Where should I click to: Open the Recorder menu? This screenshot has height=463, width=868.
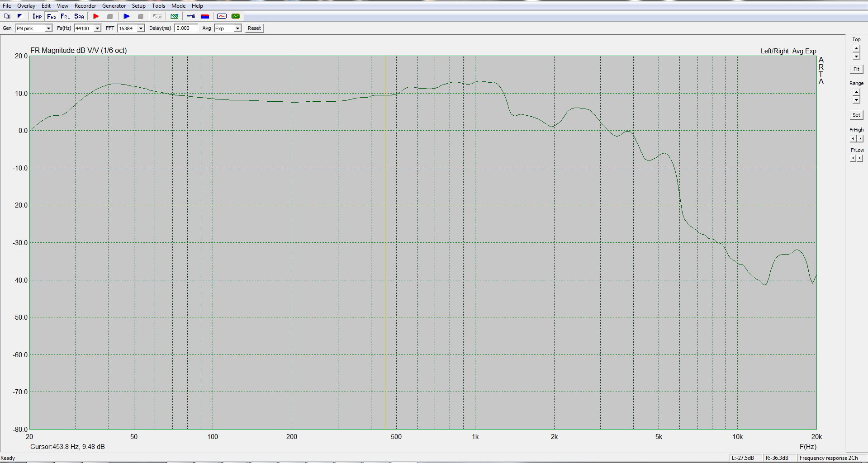85,6
